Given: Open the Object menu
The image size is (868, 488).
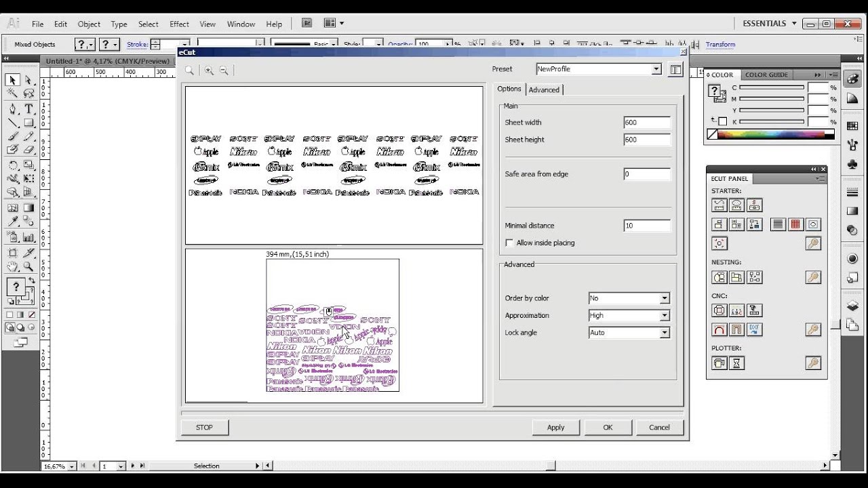Looking at the screenshot, I should pos(89,24).
